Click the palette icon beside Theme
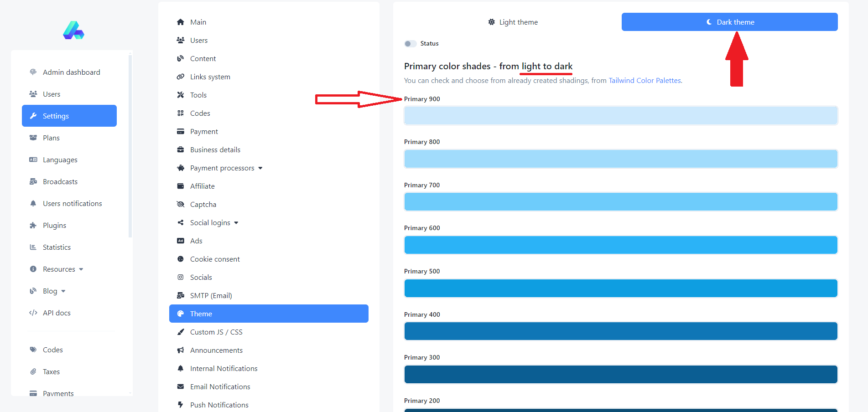This screenshot has height=412, width=868. click(x=181, y=314)
